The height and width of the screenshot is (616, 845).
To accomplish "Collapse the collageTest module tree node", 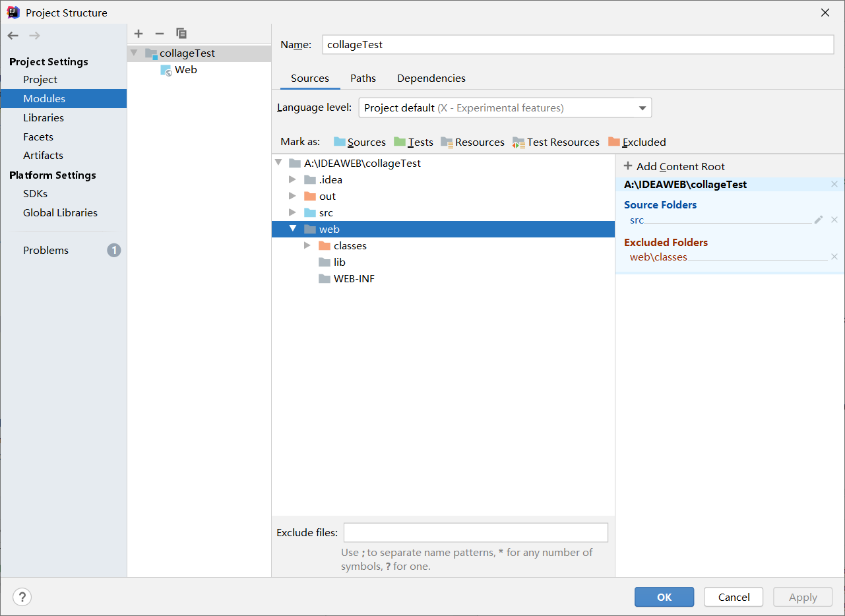I will (x=134, y=53).
